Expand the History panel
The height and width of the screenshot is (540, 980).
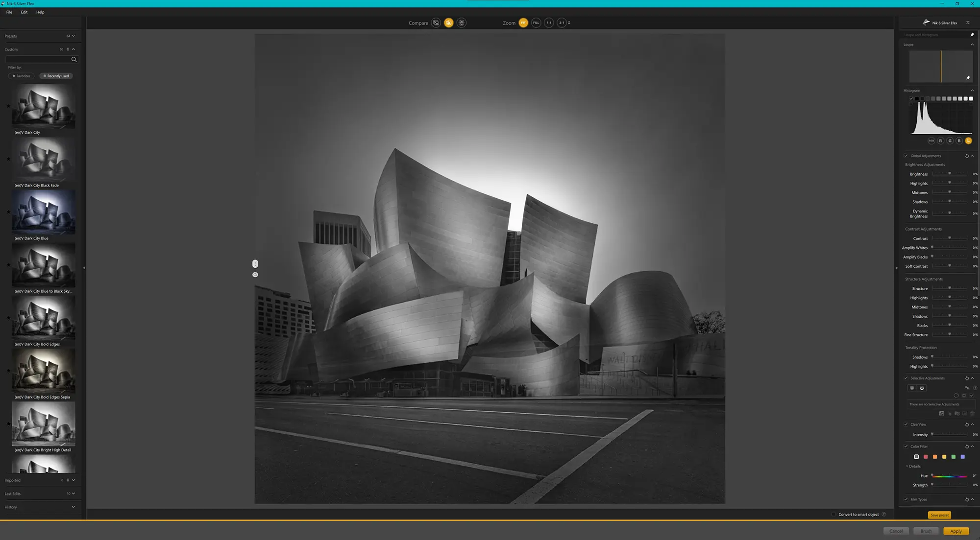[73, 507]
